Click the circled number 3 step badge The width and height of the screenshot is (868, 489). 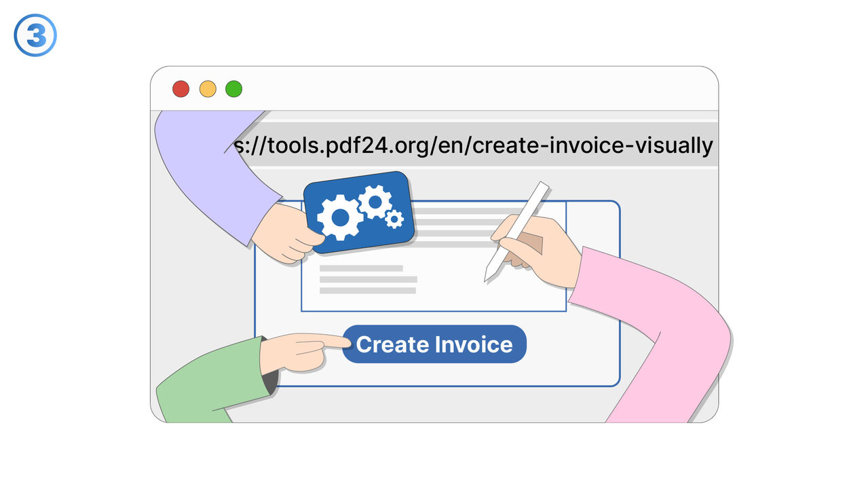pyautogui.click(x=35, y=35)
